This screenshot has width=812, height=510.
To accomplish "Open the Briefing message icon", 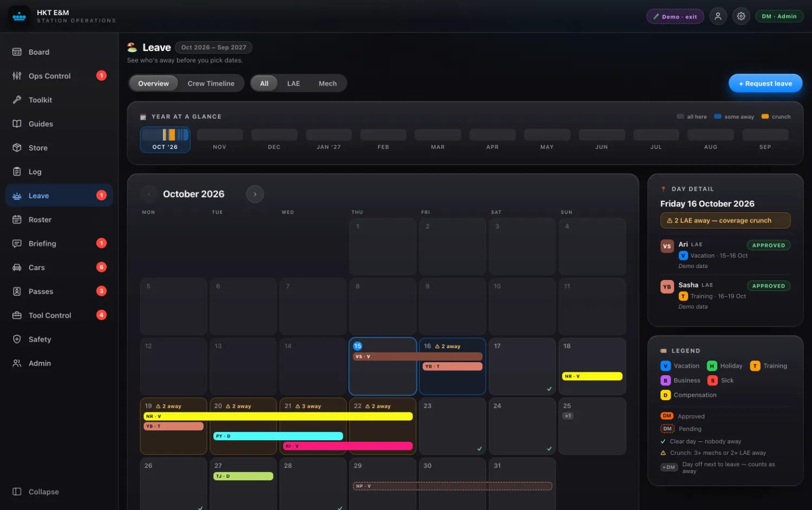I will pos(17,243).
